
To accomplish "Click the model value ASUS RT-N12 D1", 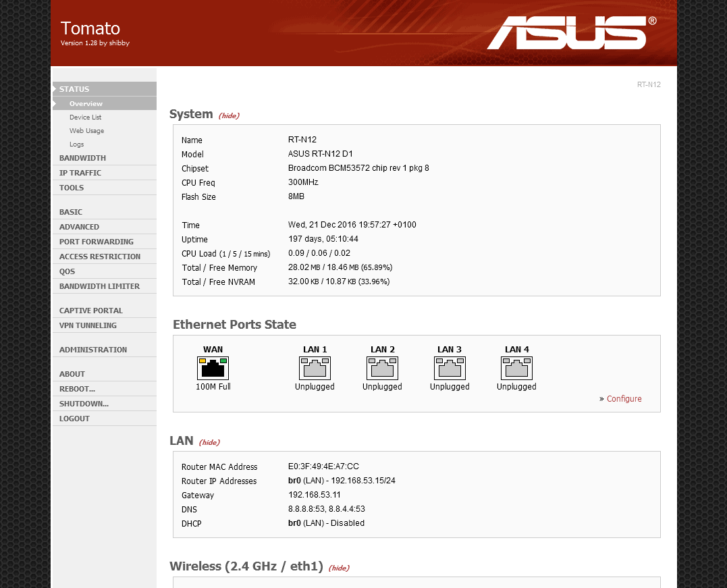I will point(321,153).
